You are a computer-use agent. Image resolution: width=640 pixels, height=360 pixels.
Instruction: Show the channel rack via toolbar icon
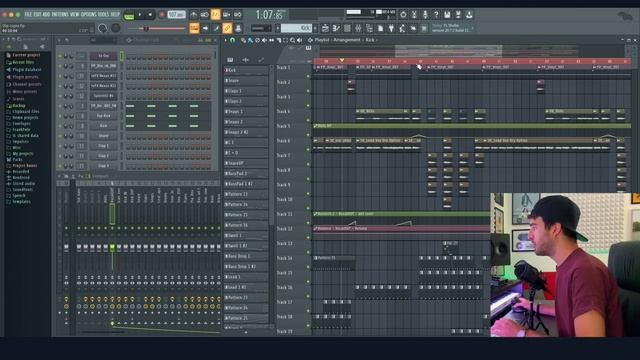click(x=347, y=28)
